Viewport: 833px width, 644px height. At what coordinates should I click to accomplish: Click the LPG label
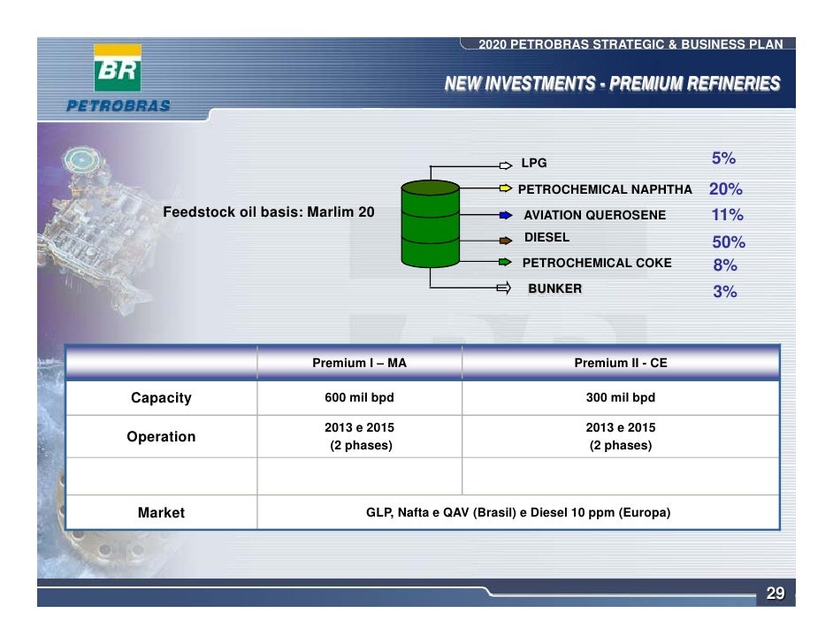(x=534, y=163)
